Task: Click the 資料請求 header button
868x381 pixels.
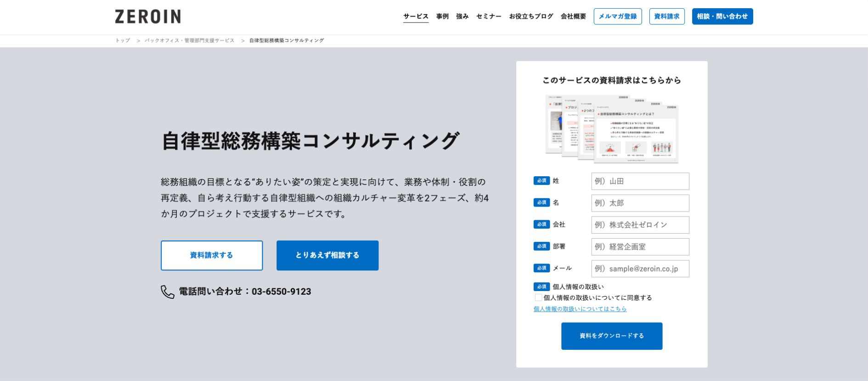Action: pos(667,17)
